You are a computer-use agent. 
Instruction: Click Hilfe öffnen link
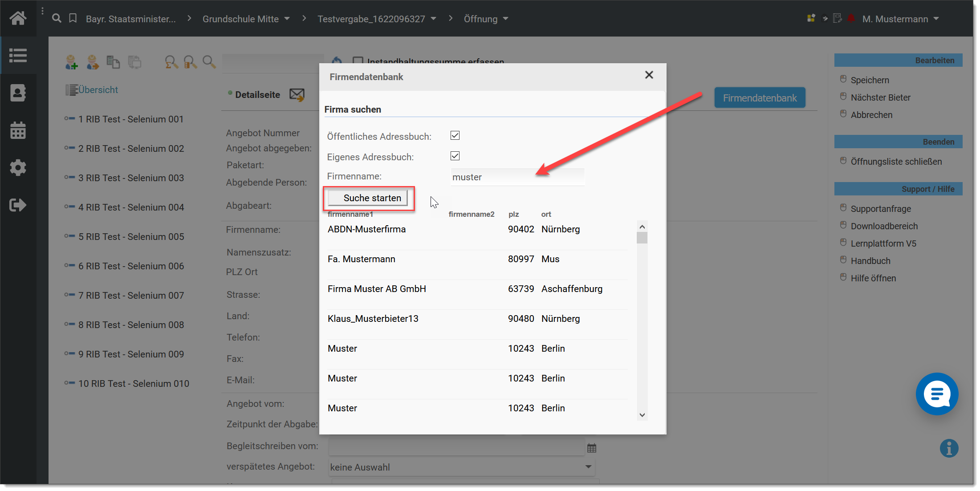coord(873,278)
